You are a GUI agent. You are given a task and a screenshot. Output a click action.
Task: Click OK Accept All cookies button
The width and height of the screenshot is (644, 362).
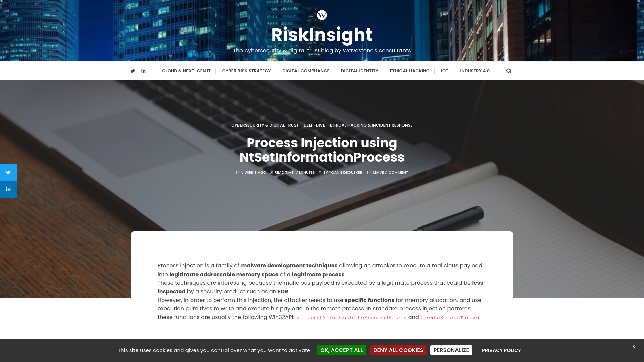pyautogui.click(x=341, y=350)
